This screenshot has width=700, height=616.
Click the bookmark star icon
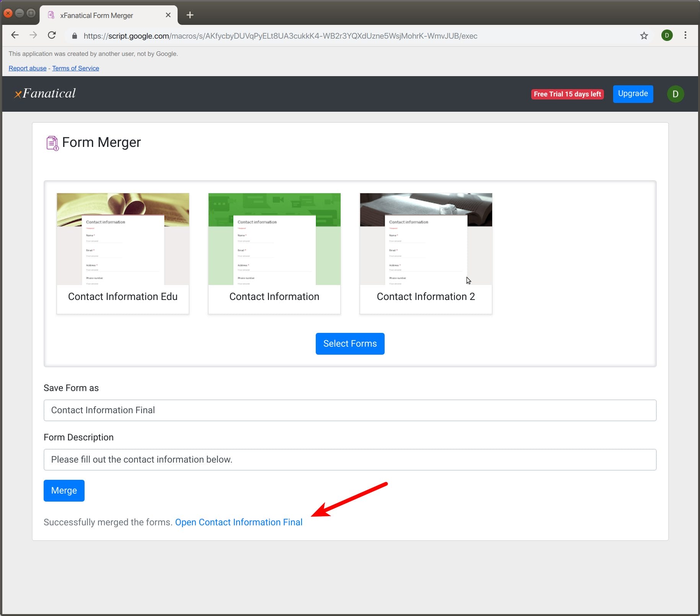pos(644,36)
